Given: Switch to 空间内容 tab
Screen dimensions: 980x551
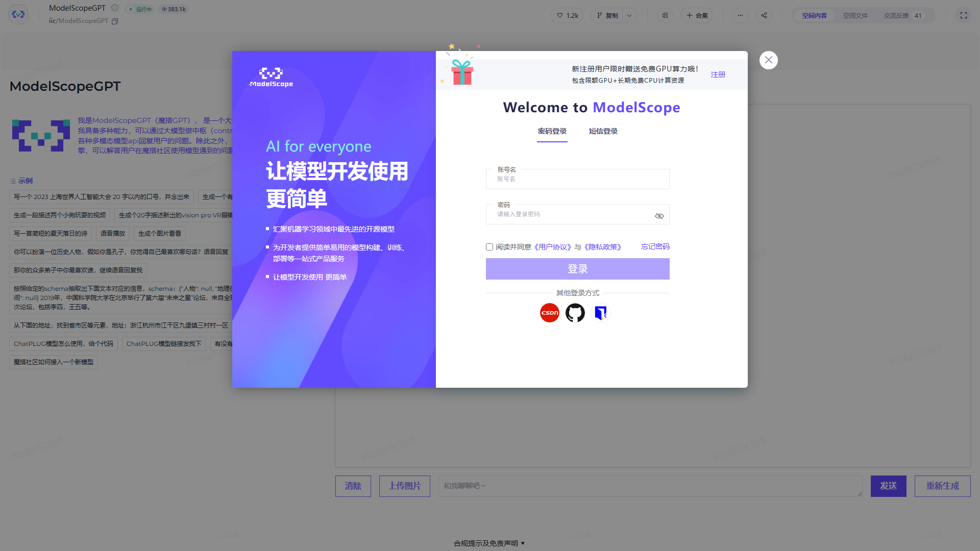Looking at the screenshot, I should tap(814, 16).
